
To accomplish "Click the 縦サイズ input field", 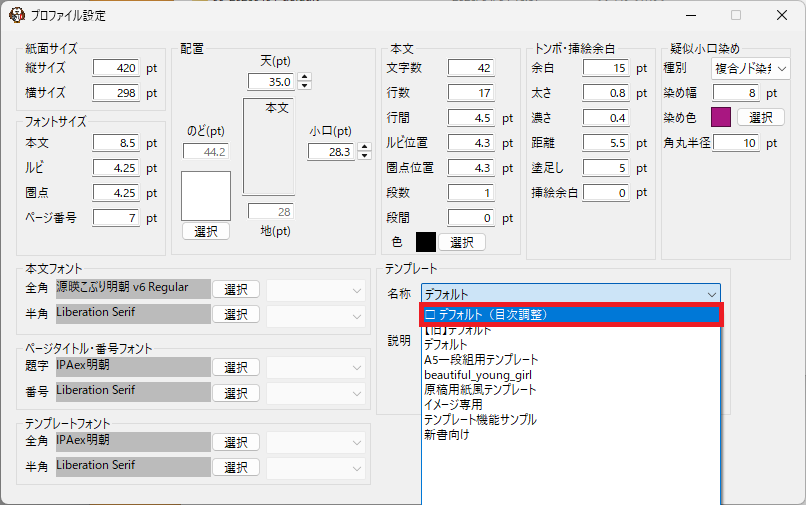I will click(116, 68).
